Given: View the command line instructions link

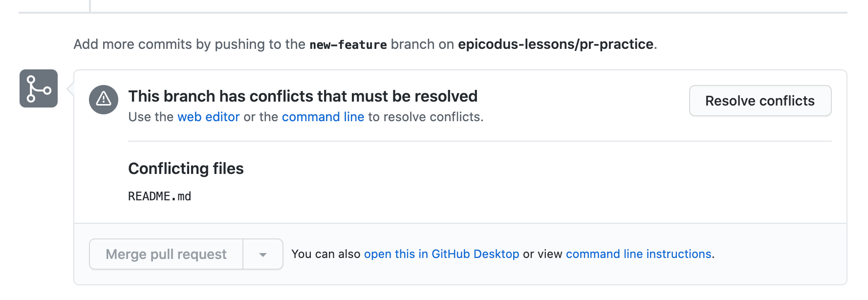Looking at the screenshot, I should tap(639, 254).
